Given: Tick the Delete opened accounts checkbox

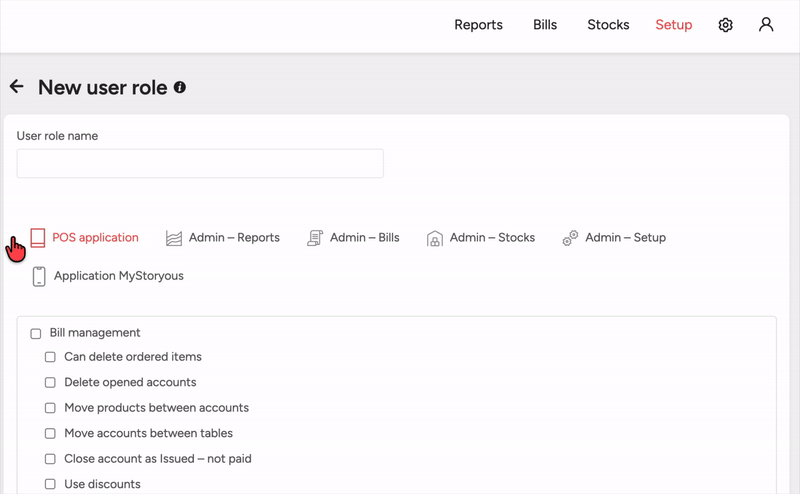Looking at the screenshot, I should pos(50,382).
